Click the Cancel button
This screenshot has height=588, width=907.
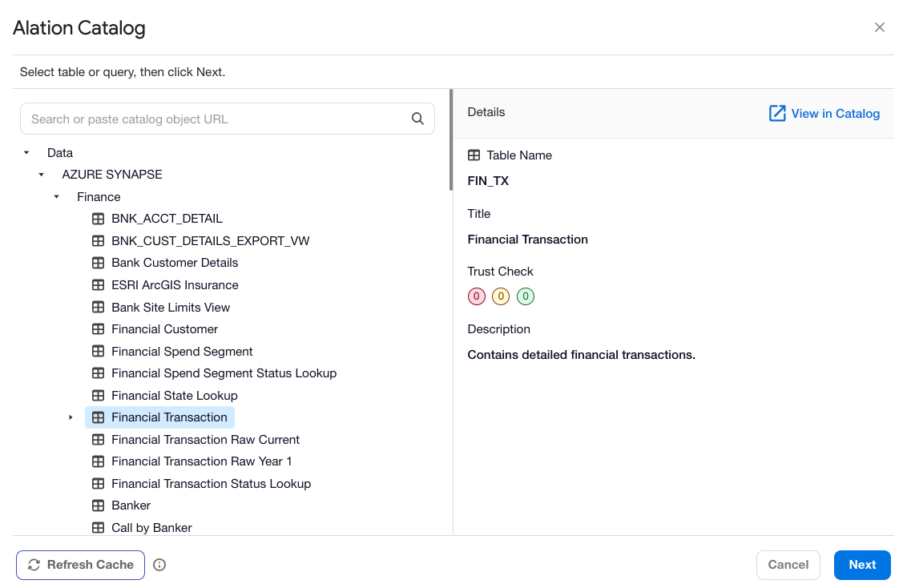788,565
